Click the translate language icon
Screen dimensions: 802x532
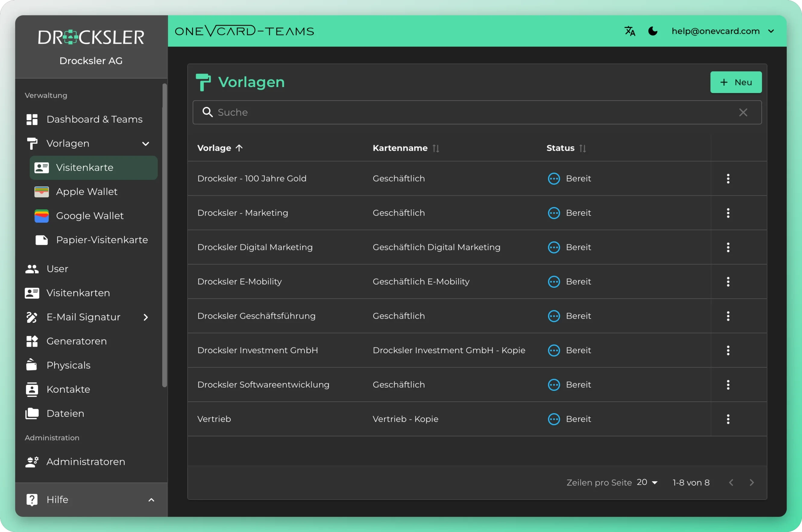point(630,31)
